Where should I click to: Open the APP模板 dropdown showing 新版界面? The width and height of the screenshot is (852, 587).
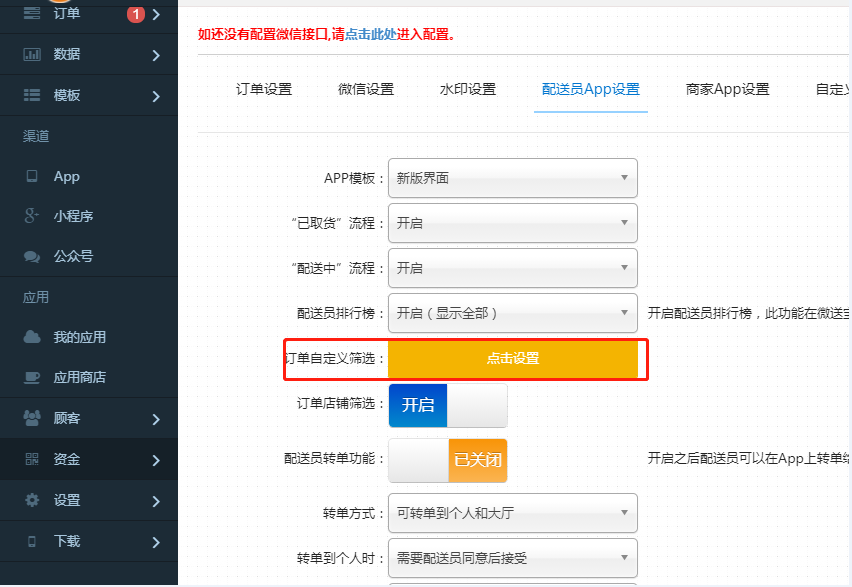pos(512,178)
